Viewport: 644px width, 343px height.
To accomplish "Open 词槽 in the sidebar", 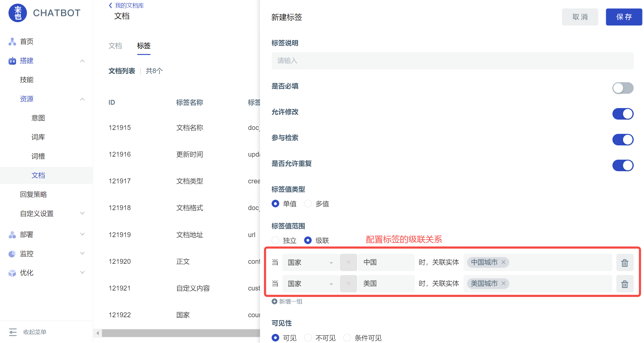I will (38, 156).
